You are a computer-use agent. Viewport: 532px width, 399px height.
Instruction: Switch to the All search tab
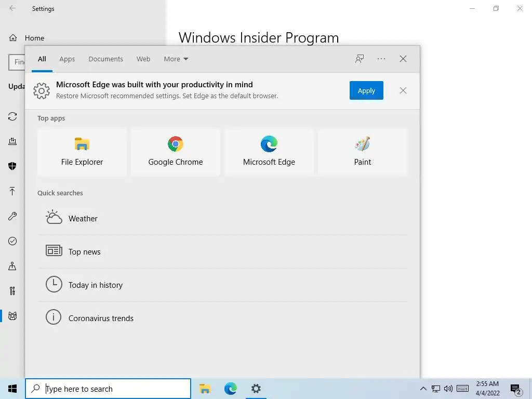42,59
